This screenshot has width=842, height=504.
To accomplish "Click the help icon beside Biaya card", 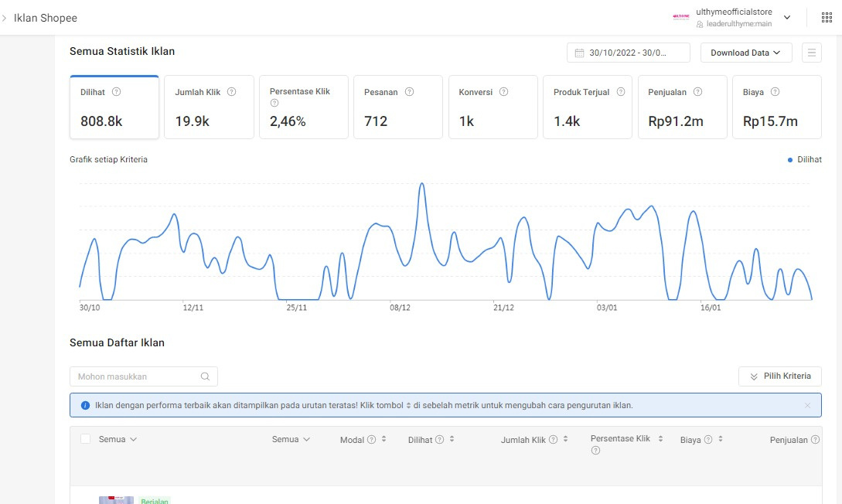I will pos(775,92).
